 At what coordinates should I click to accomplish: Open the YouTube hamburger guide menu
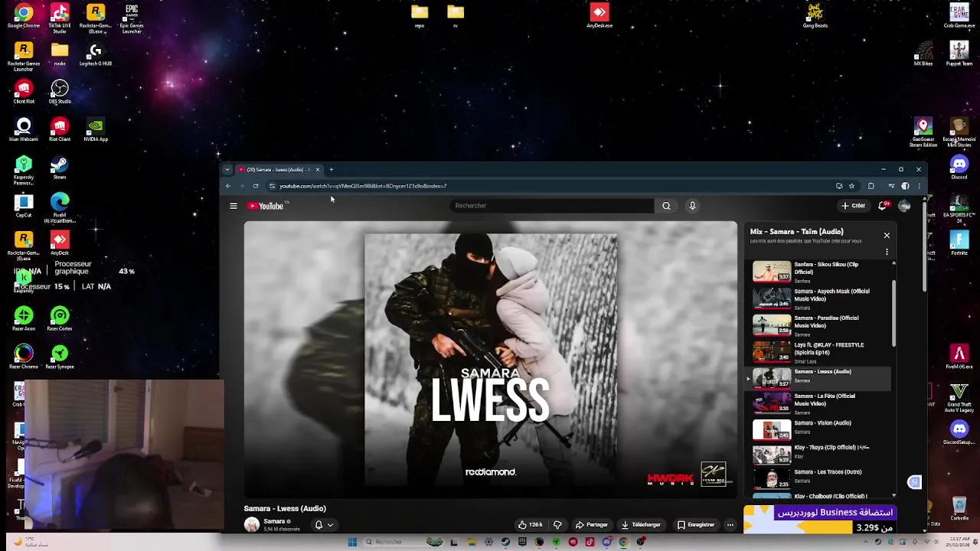(234, 206)
